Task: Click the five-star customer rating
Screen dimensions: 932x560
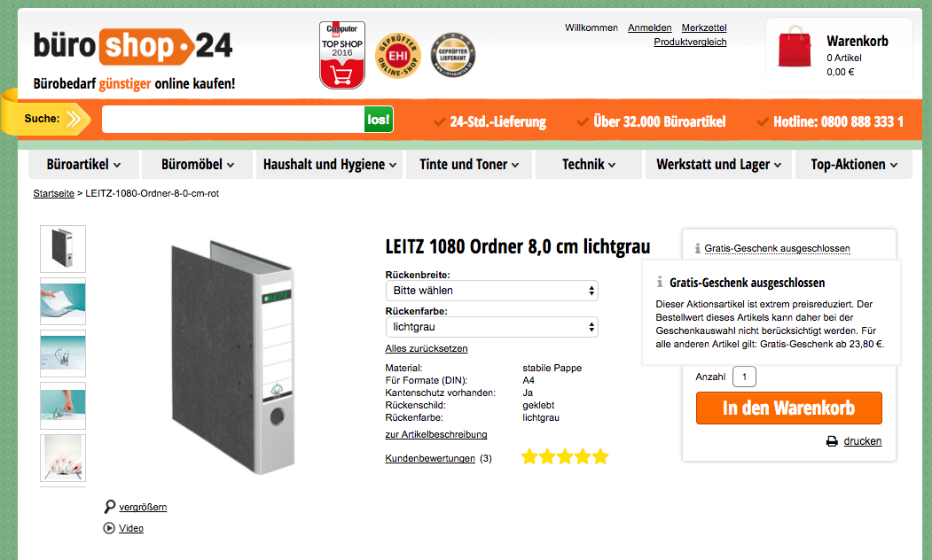Action: coord(565,456)
